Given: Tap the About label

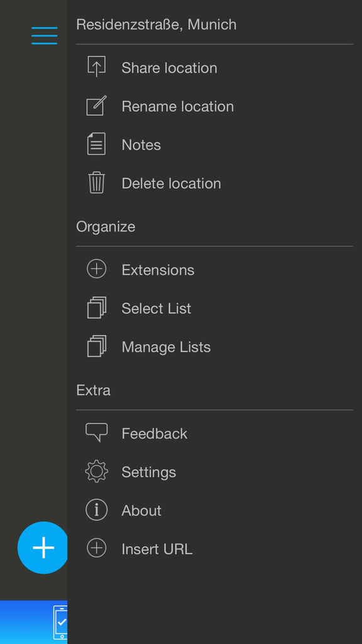Looking at the screenshot, I should pyautogui.click(x=141, y=511).
